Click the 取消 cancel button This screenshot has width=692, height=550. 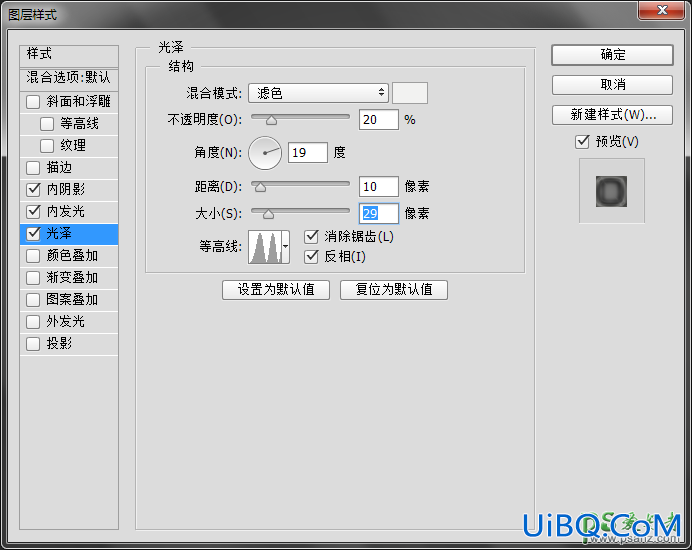[x=613, y=85]
